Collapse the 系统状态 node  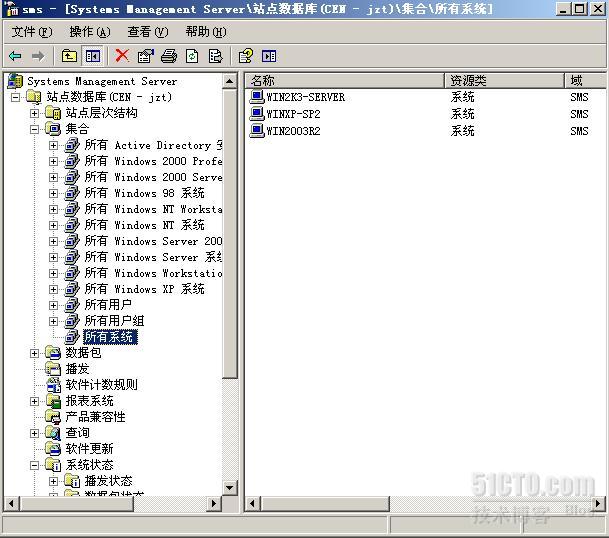pos(35,465)
